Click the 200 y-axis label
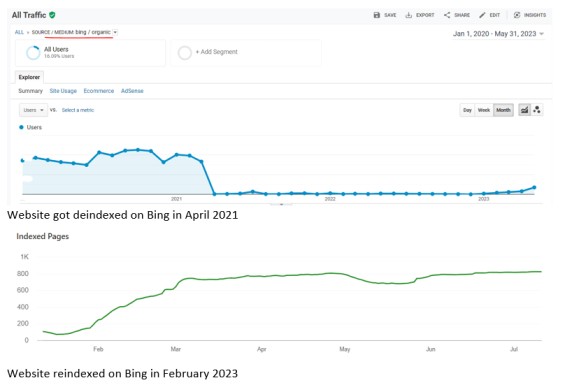565x385 pixels. [23, 323]
